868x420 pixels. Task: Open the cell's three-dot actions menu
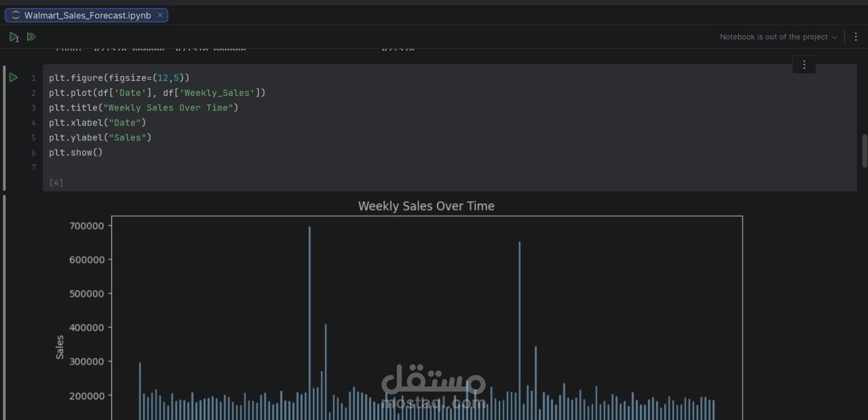804,65
